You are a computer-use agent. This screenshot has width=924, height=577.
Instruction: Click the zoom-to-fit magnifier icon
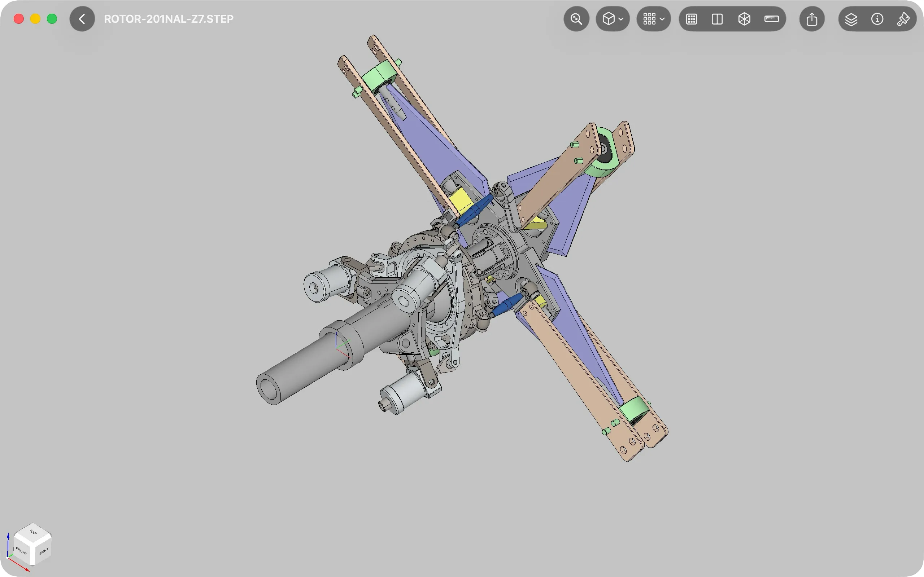576,19
